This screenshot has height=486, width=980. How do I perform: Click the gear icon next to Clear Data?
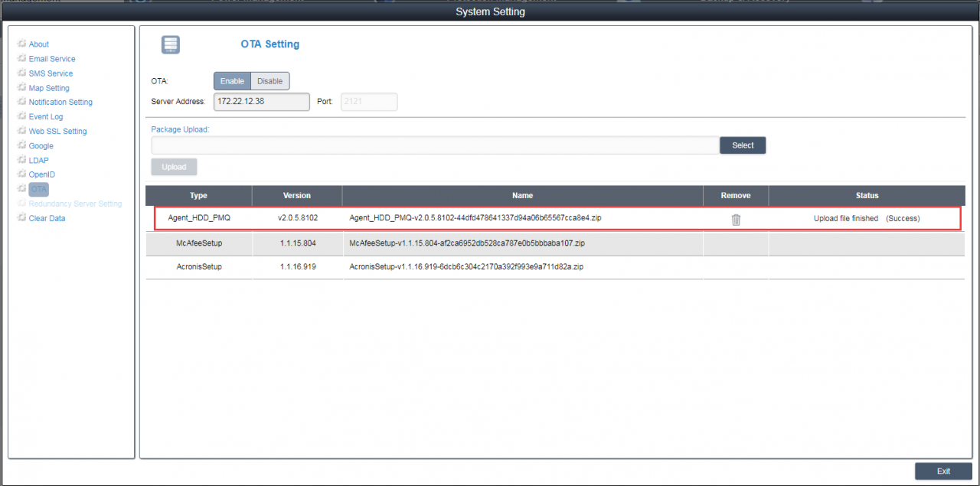pos(21,218)
